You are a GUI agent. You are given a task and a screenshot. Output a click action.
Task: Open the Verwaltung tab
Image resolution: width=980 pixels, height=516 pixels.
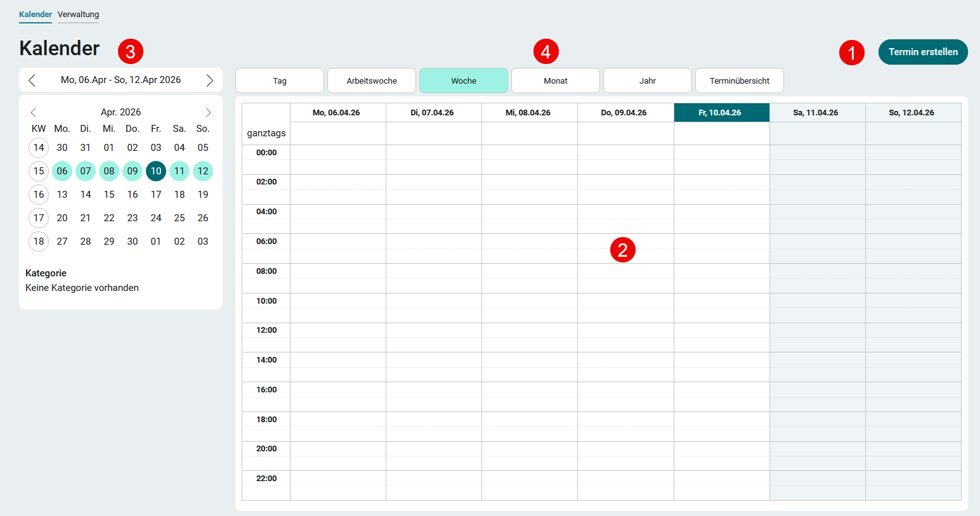click(78, 15)
